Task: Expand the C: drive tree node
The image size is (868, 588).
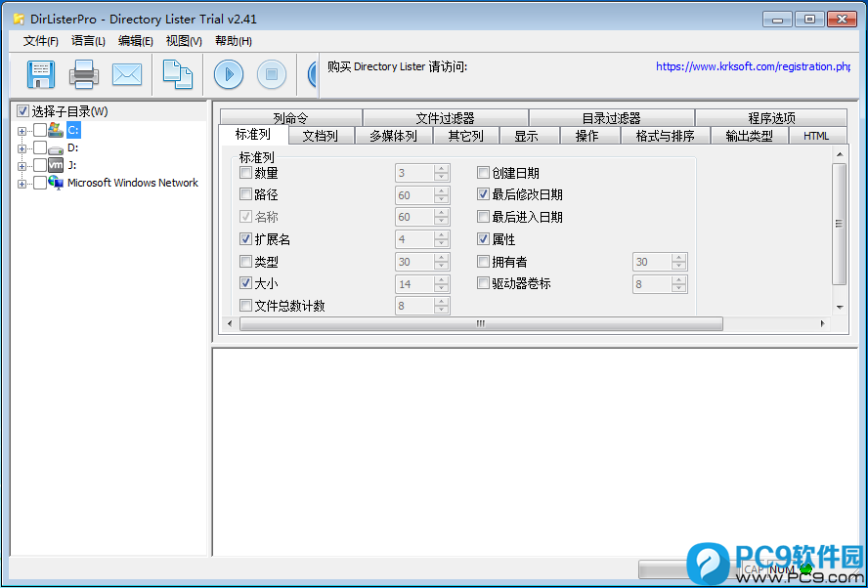Action: [x=22, y=131]
